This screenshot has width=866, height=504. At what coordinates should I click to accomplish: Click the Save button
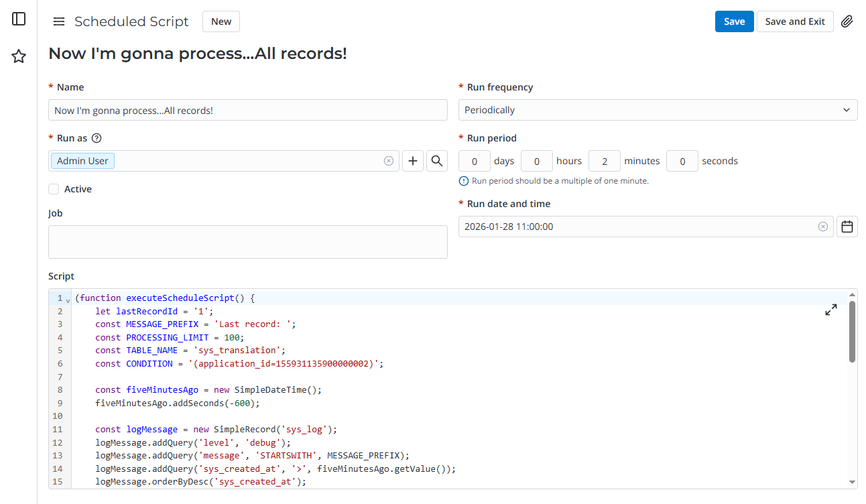tap(734, 21)
